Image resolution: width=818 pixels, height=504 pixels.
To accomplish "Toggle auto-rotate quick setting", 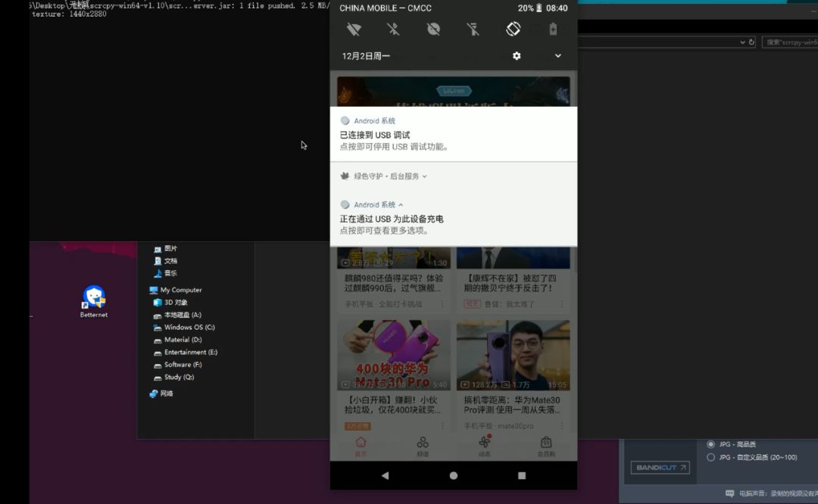I will [x=513, y=30].
